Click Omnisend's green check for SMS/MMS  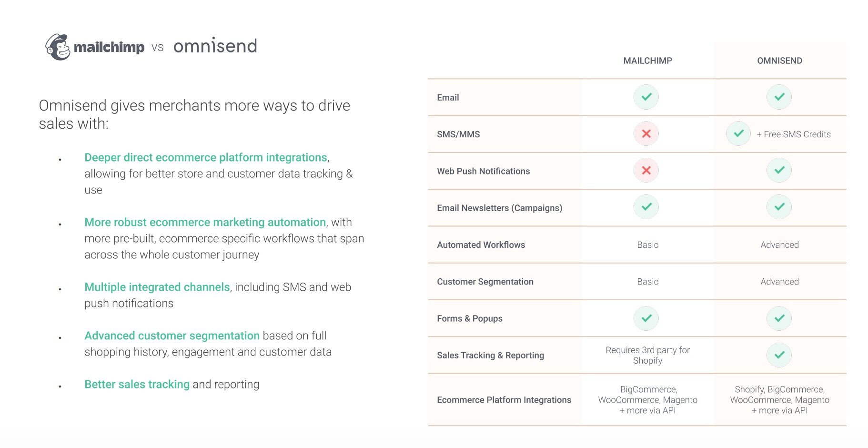click(738, 134)
